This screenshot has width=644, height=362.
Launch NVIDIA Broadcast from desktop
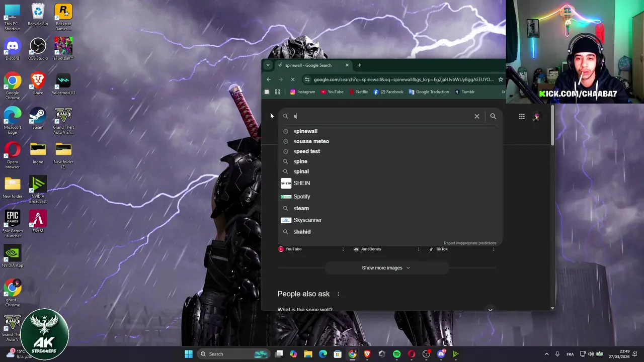[x=38, y=190]
